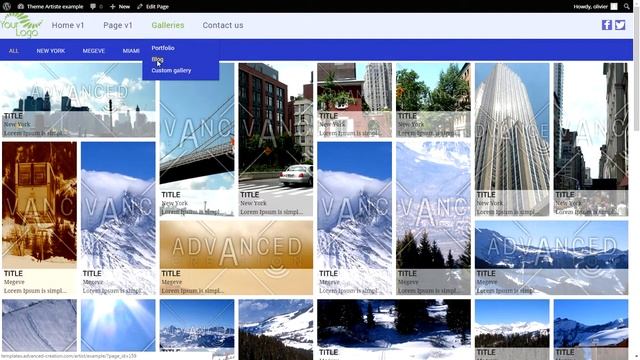Open the Twitter social icon
Screen dimensions: 640x360
(620, 25)
